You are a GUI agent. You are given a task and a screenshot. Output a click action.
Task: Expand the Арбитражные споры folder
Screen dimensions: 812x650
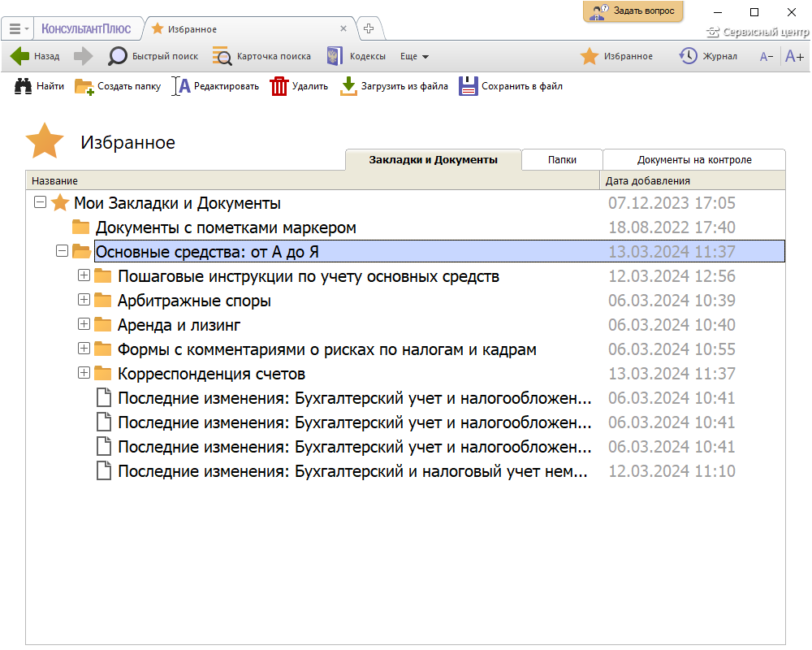pos(84,299)
